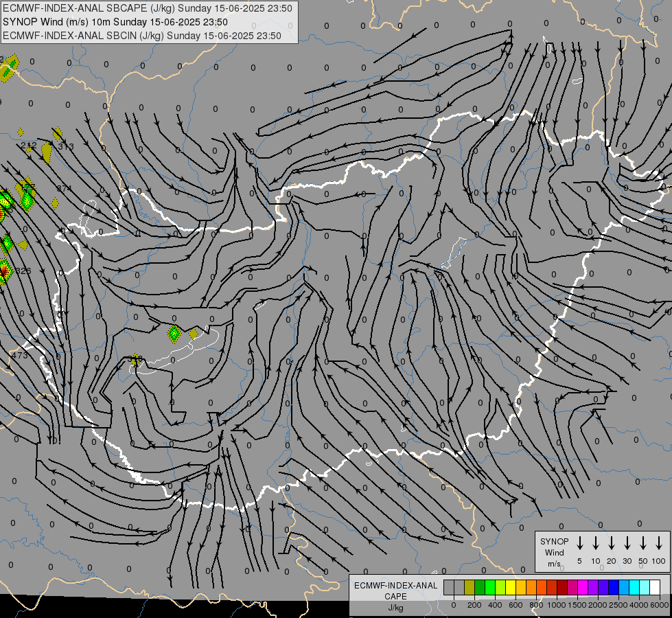Viewport: 672px width, 618px height.
Task: Click the 2500 tick label on colorbar
Action: [618, 605]
